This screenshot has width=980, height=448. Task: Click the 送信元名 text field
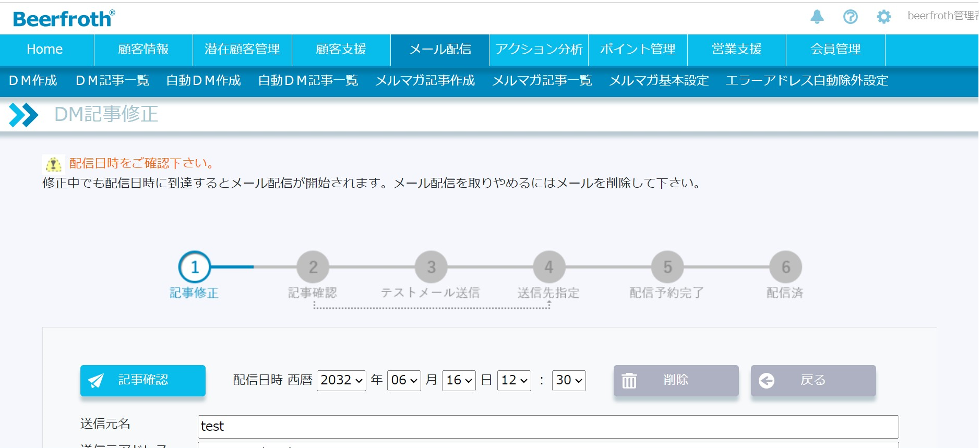tap(548, 426)
